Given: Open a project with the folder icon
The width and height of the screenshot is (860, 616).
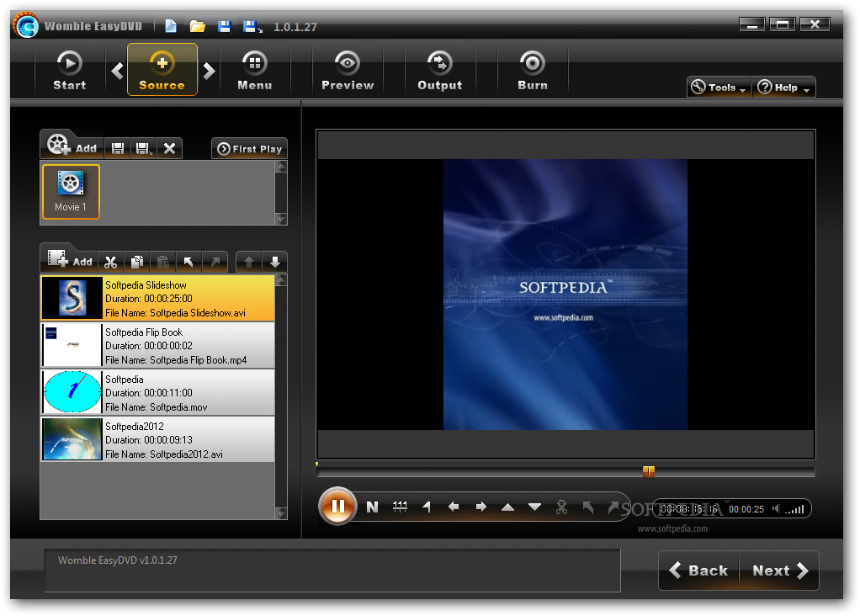Looking at the screenshot, I should (198, 26).
